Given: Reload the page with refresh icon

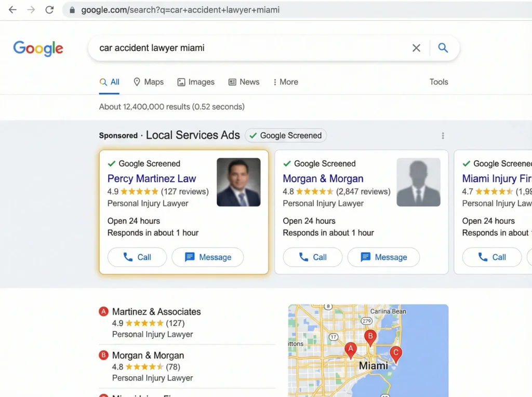Looking at the screenshot, I should pyautogui.click(x=49, y=10).
